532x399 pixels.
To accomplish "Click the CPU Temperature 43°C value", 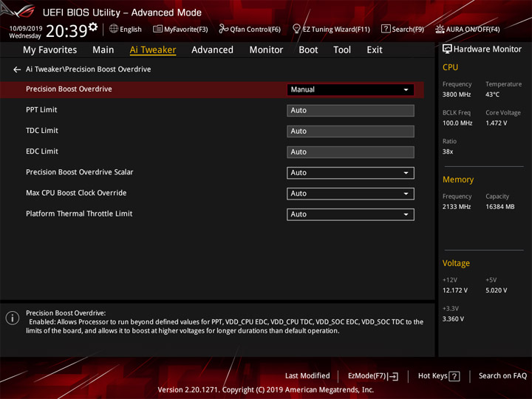I will [x=492, y=95].
